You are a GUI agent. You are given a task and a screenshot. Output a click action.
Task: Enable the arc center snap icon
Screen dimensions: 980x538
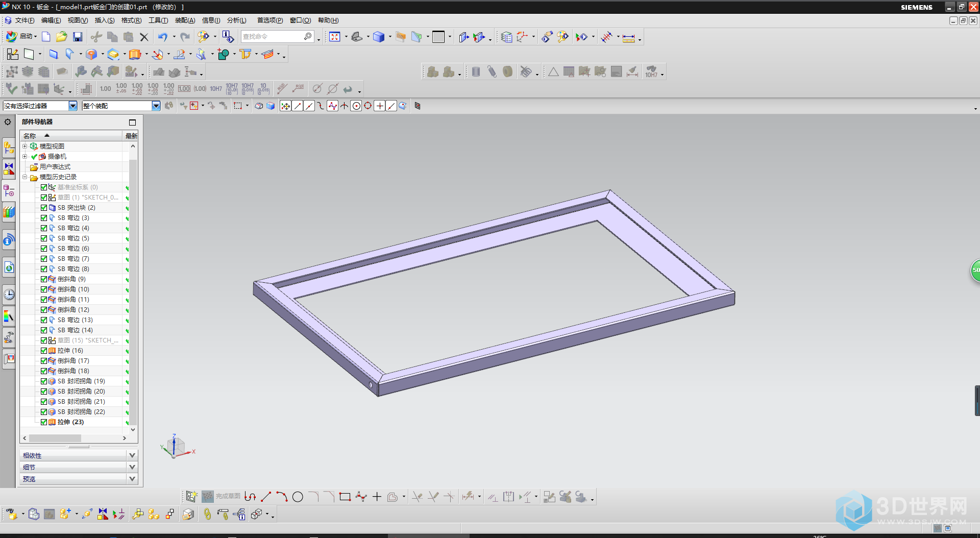click(356, 106)
